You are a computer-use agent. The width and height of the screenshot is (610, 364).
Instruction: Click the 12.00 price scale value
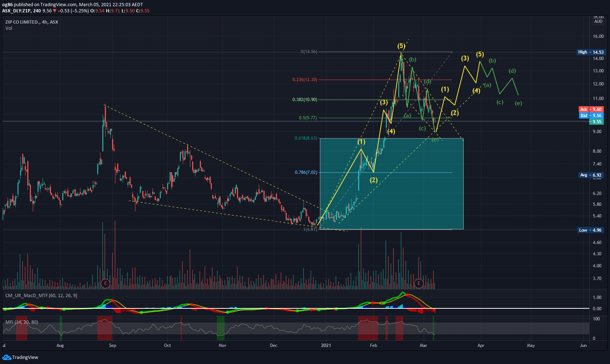click(598, 84)
